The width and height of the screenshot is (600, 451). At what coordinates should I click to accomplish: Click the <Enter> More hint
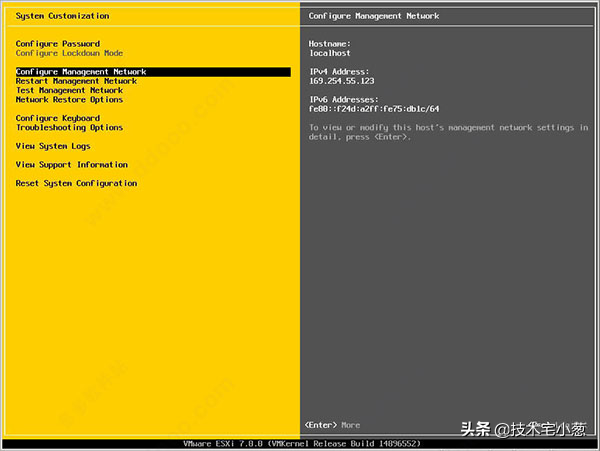(332, 425)
